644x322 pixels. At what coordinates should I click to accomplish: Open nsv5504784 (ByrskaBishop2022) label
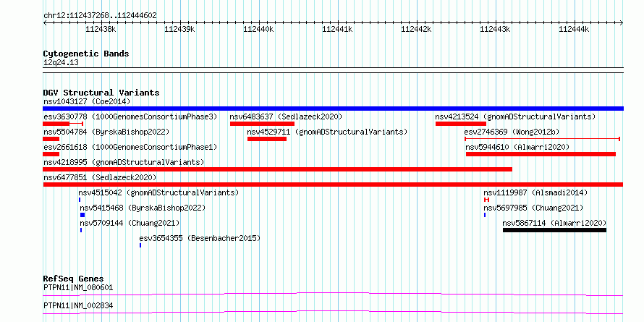tap(106, 132)
